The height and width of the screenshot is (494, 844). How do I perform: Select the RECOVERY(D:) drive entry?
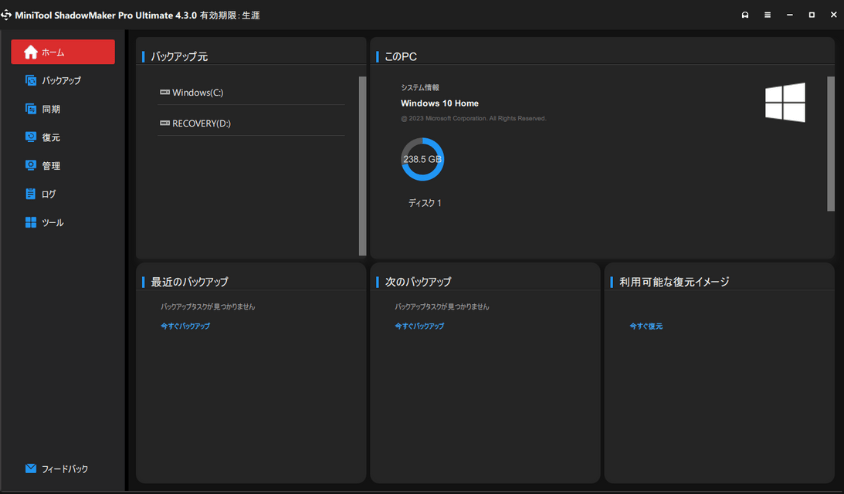coord(201,123)
